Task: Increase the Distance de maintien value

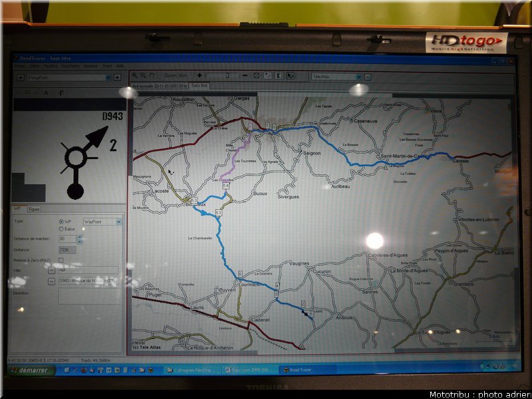Action: 80,237
